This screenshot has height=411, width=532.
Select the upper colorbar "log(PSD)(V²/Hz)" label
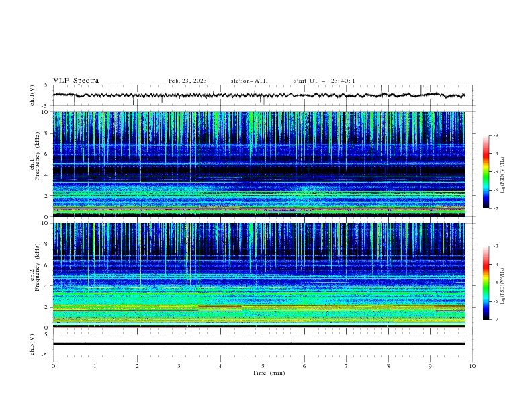coord(503,175)
